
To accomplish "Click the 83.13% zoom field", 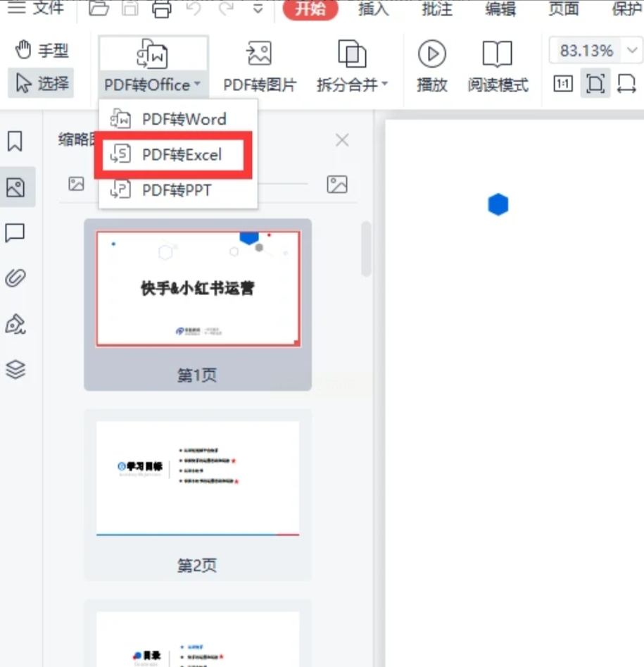I will point(586,51).
